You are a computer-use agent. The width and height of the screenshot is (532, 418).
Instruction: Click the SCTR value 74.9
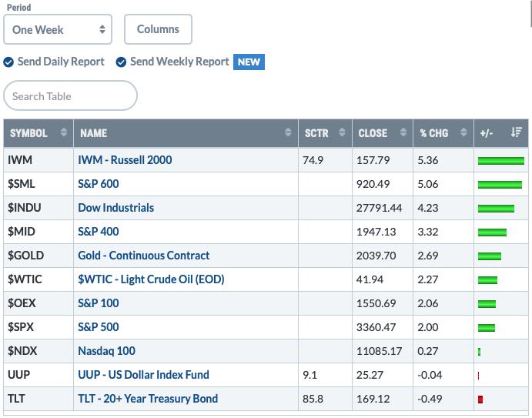pos(313,160)
